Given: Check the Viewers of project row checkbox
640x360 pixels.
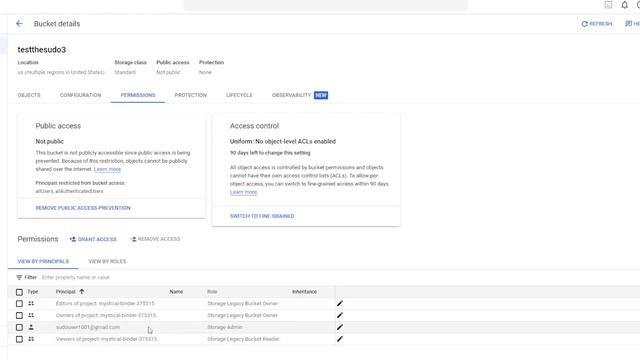Looking at the screenshot, I should tap(19, 339).
